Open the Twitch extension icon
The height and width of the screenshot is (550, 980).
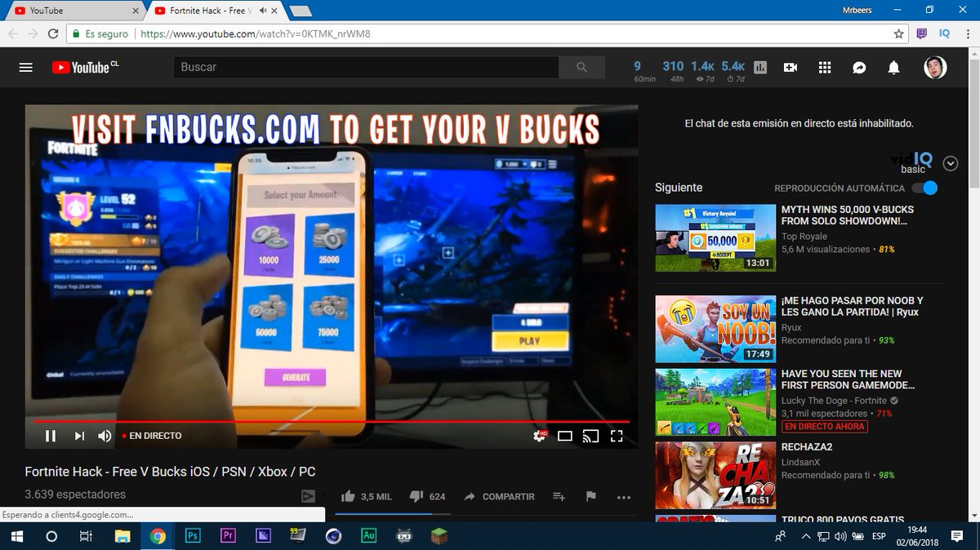[922, 34]
